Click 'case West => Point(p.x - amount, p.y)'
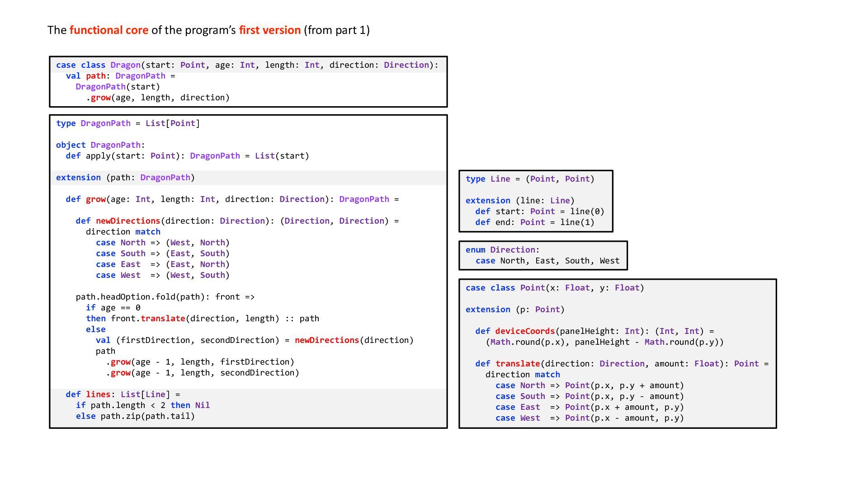Viewport: 868px width, 488px height. click(x=589, y=418)
